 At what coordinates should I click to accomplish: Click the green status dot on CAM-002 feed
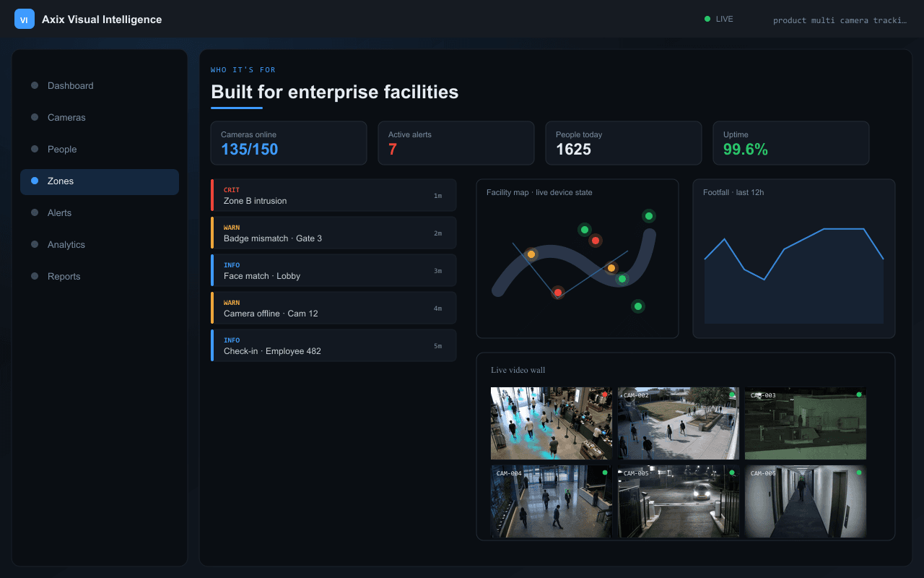tap(732, 394)
